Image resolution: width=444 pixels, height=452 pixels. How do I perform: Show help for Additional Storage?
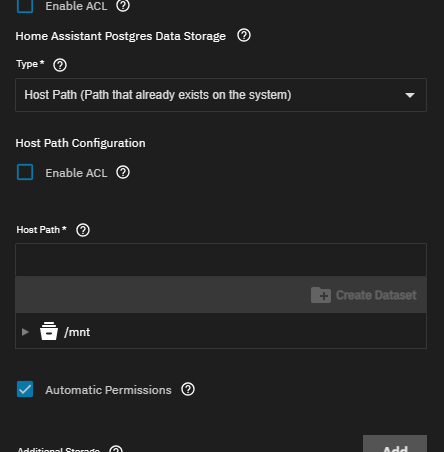(x=116, y=449)
